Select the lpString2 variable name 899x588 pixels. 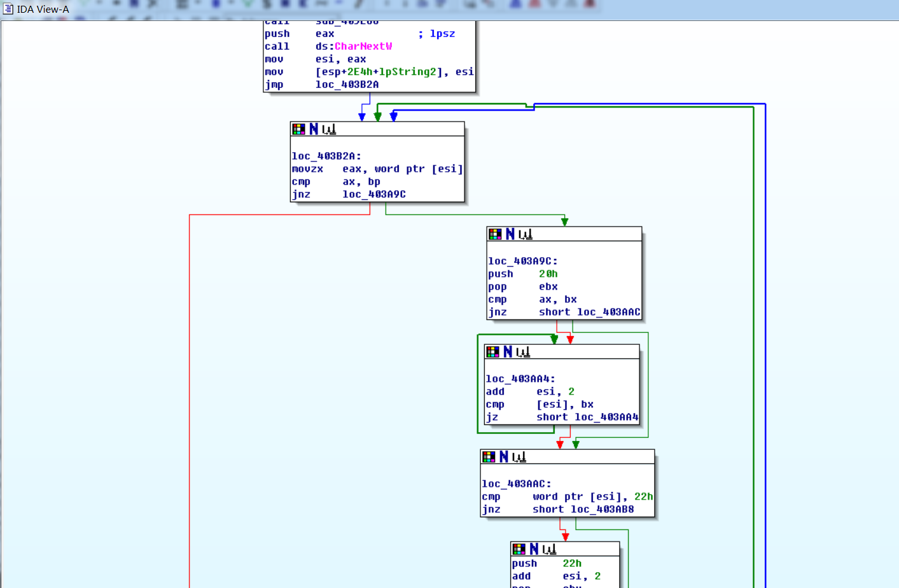click(407, 72)
